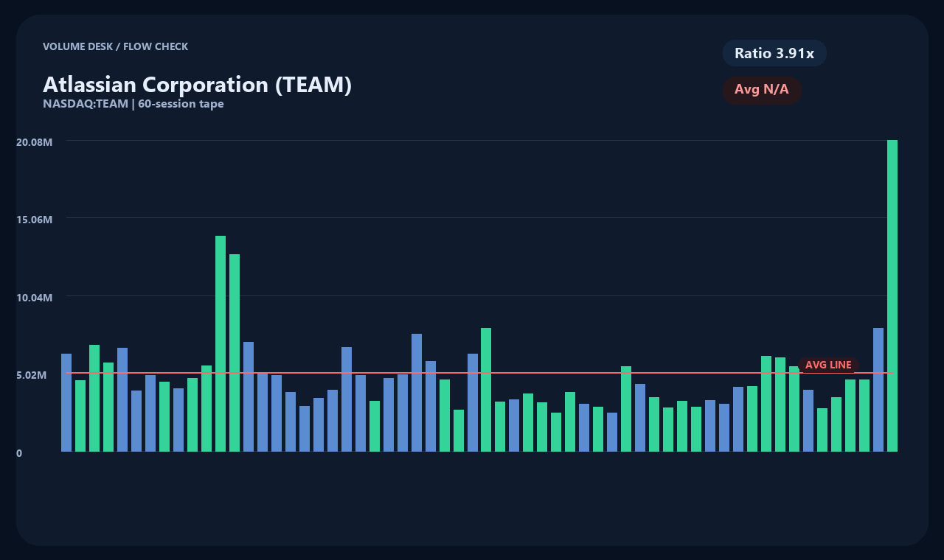Select the AVG LINE label tag
This screenshot has height=560, width=944.
pos(828,365)
